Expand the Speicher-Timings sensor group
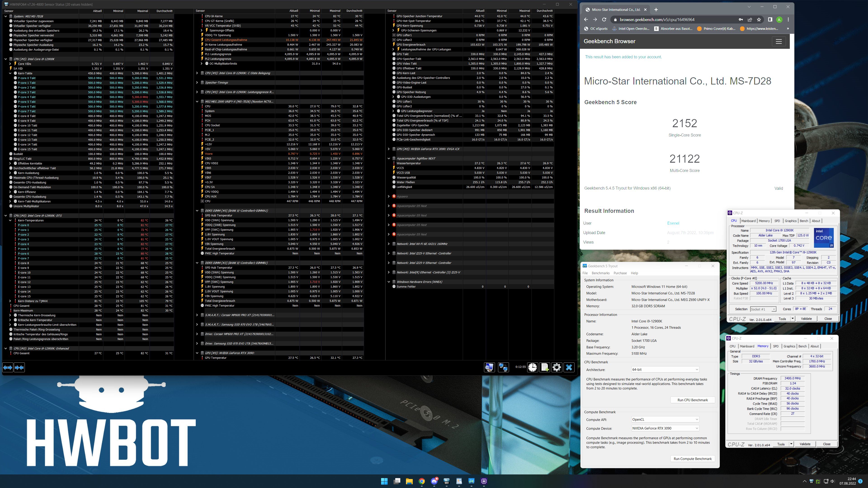Viewport: 868px width, 488px height. click(197, 82)
